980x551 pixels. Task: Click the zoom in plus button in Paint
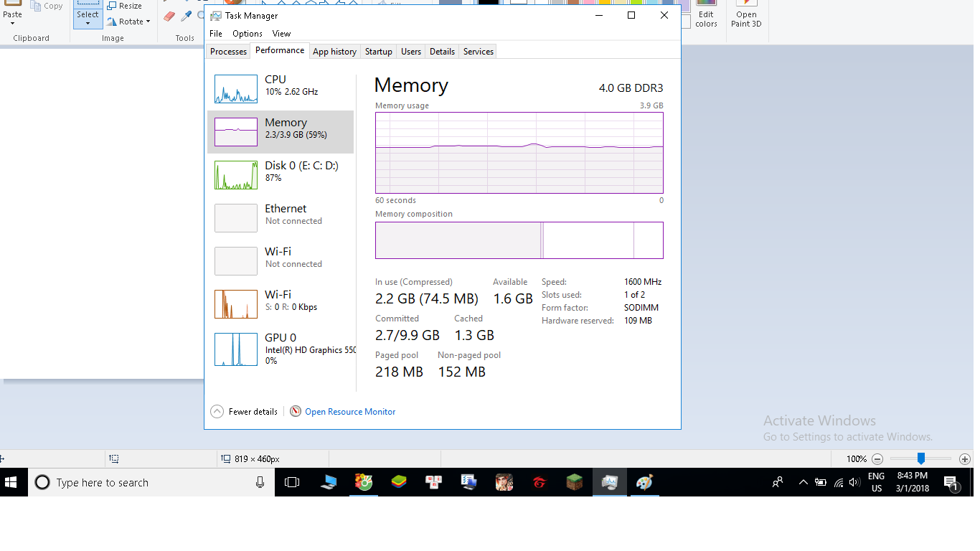pos(965,459)
